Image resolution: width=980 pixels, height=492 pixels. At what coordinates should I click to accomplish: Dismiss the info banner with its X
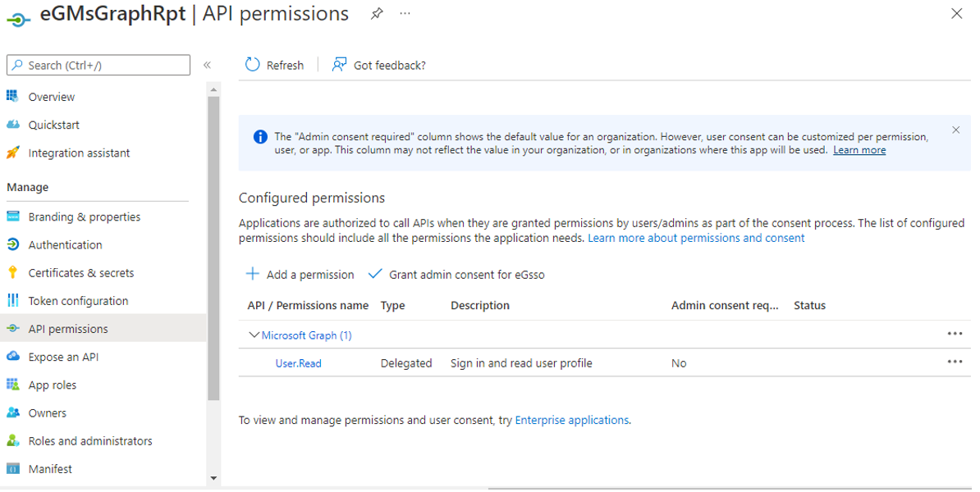click(x=955, y=130)
